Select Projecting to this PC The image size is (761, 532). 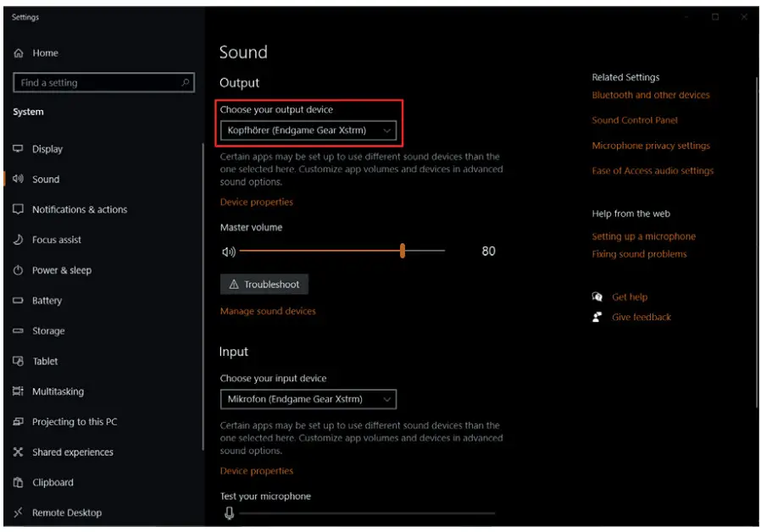click(75, 422)
